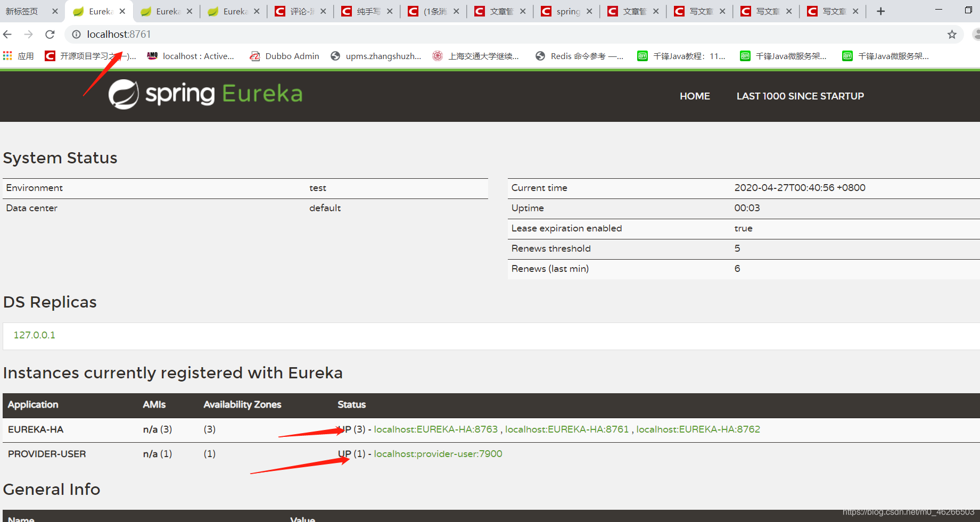The width and height of the screenshot is (980, 522).
Task: Open the Dubbo Admin bookmark
Action: pos(285,56)
